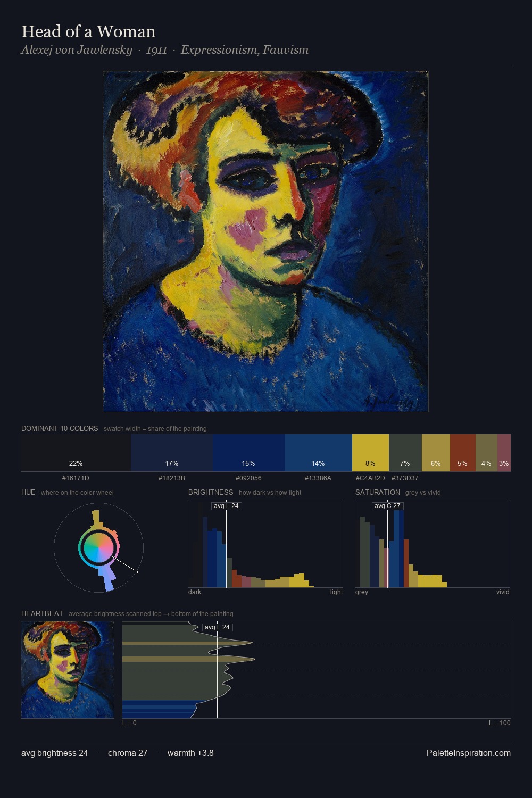
Task: Click the 'DOMINANT 10 COLORS' heading
Action: pyautogui.click(x=60, y=428)
